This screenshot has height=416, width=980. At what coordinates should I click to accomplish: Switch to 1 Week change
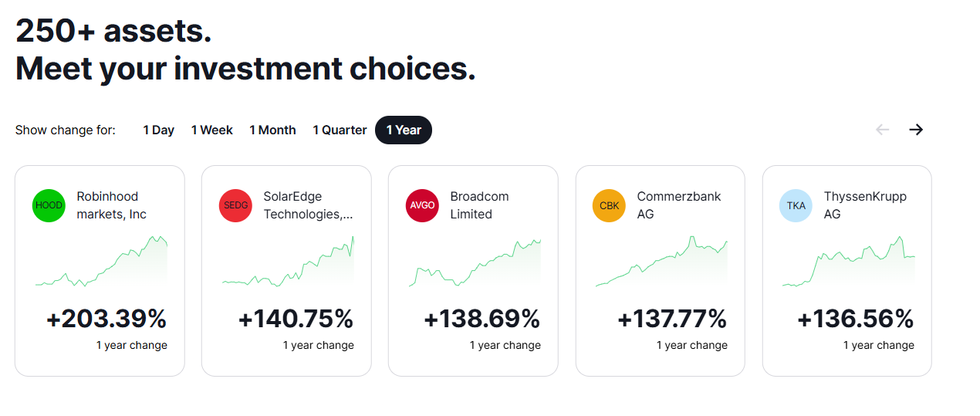(212, 130)
